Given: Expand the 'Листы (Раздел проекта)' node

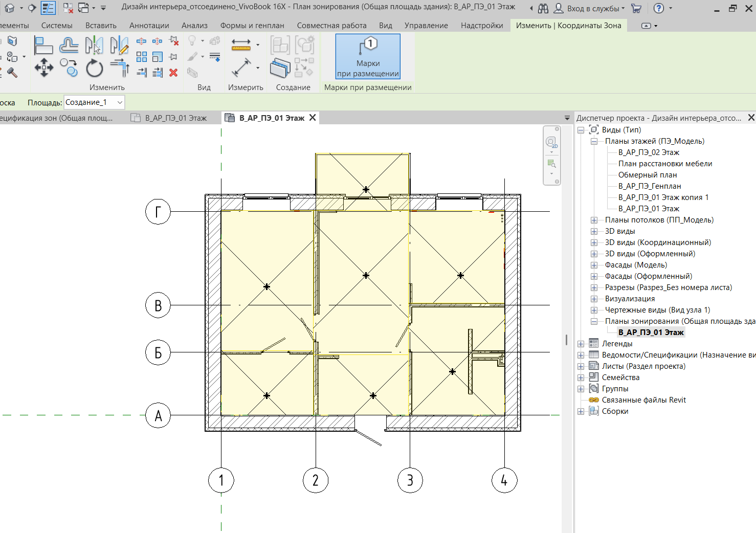Looking at the screenshot, I should tap(581, 366).
